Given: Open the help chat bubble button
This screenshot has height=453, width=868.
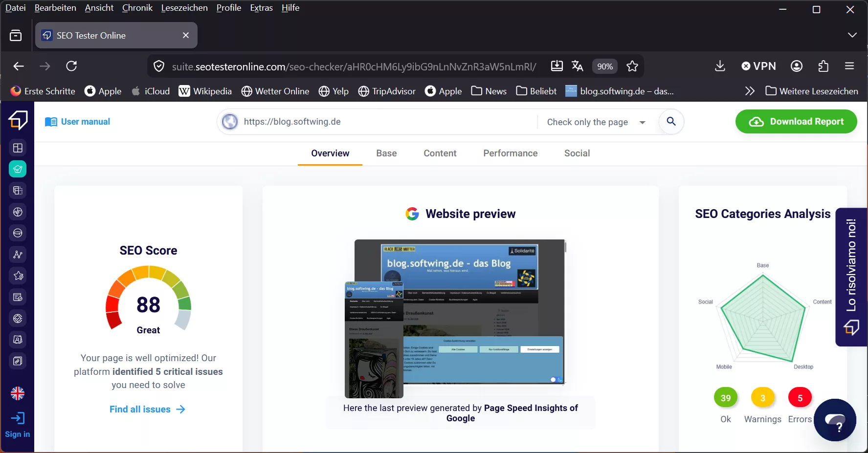Looking at the screenshot, I should (835, 420).
